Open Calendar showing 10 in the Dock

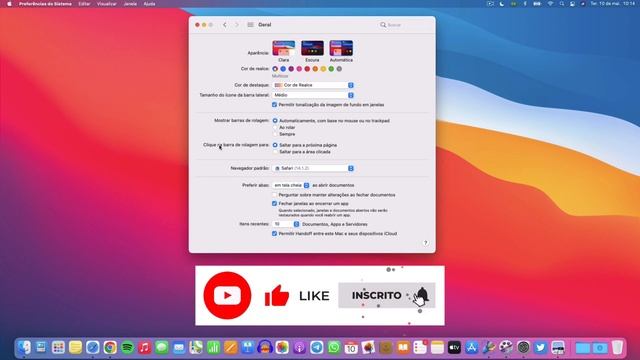point(351,347)
